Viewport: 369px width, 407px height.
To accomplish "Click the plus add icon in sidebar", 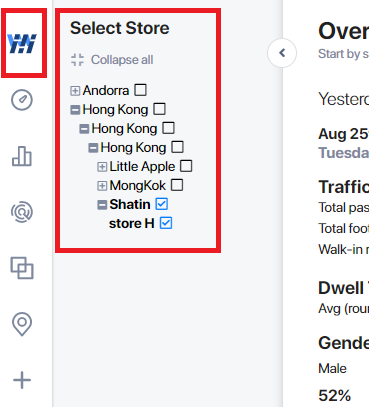I will coord(22,380).
